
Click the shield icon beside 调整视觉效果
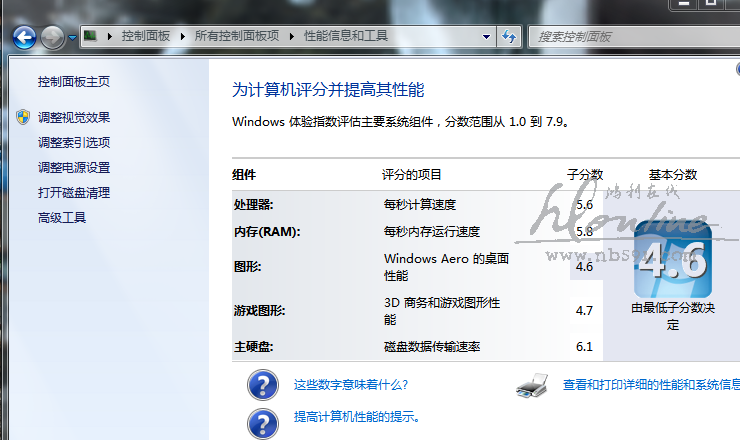coord(23,117)
